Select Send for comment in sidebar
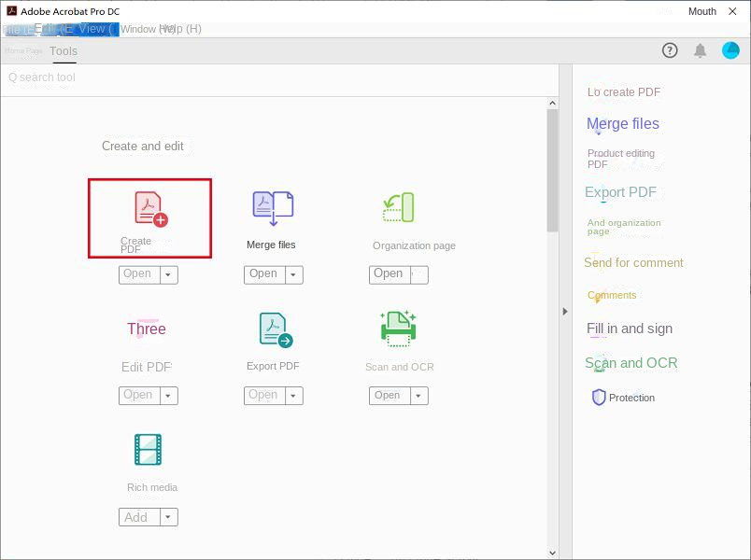The width and height of the screenshot is (751, 560). [x=633, y=263]
